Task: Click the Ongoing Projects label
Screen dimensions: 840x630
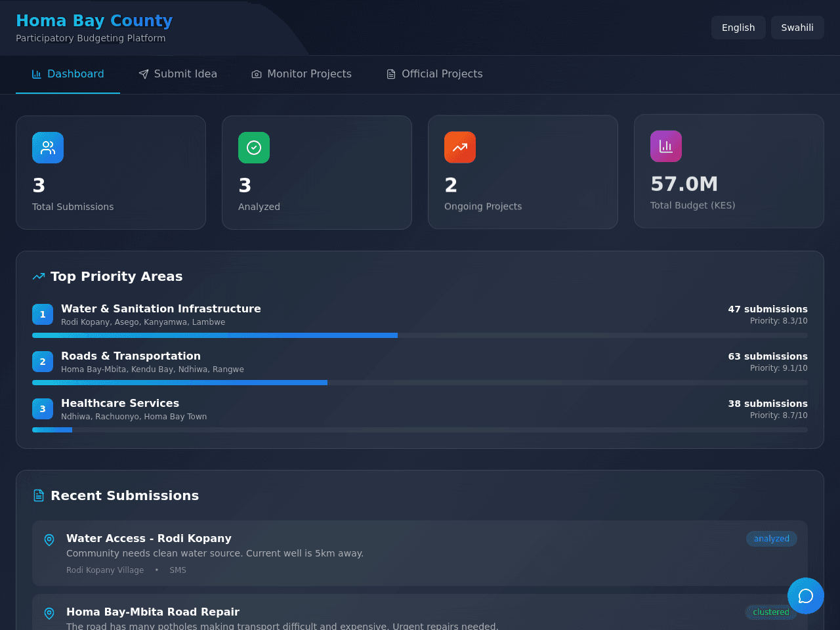Action: (483, 206)
